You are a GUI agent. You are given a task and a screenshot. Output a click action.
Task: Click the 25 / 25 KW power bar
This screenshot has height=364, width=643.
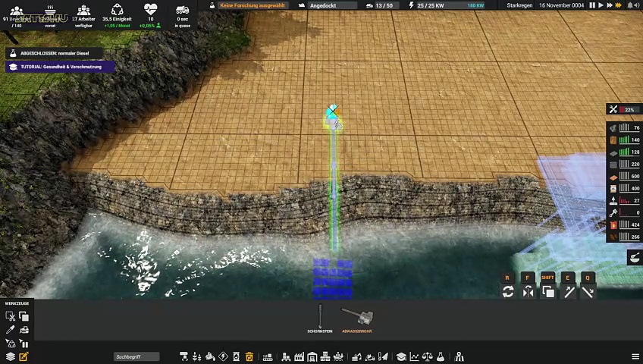[x=447, y=5]
